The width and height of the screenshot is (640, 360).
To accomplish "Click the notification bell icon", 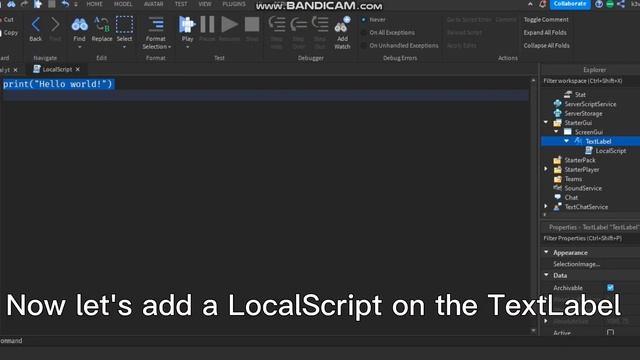I will (542, 4).
